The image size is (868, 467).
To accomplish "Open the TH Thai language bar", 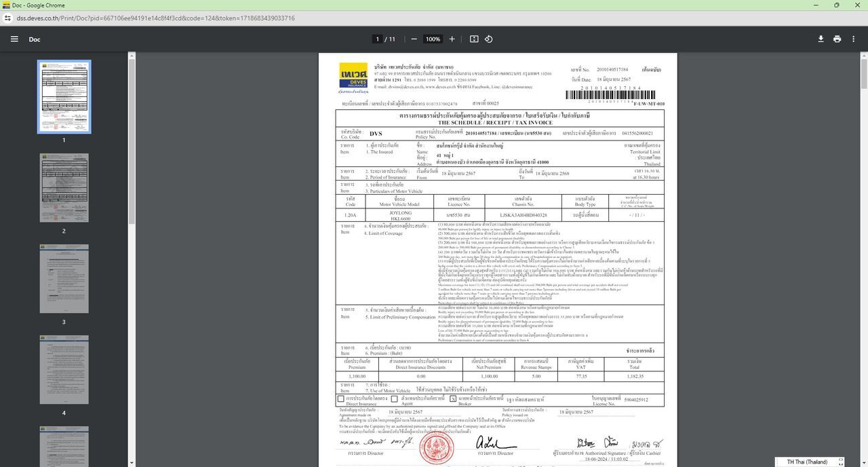I will point(806,462).
